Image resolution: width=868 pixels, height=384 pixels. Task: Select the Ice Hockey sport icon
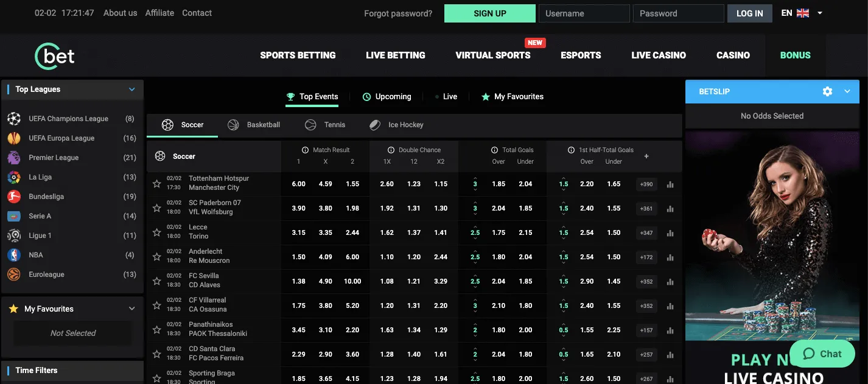click(x=375, y=125)
